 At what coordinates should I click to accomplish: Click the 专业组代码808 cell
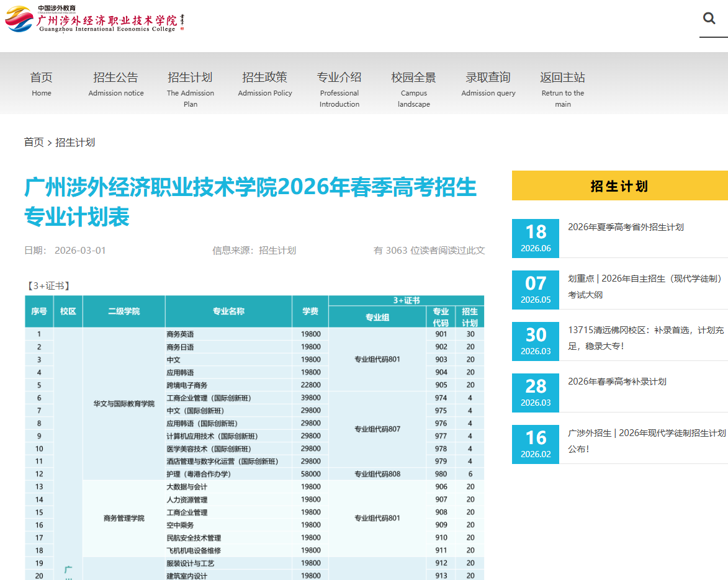(x=377, y=474)
